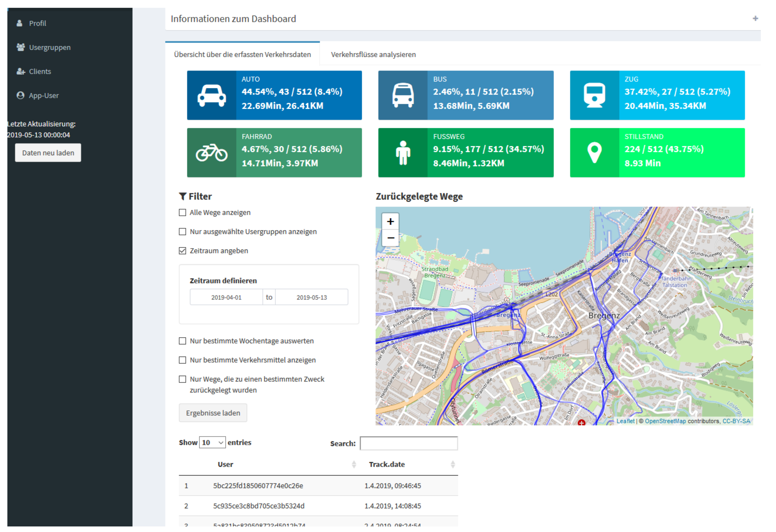Select user 5c935ce3c8bd705ce3b5324d row
776x532 pixels.
(x=318, y=506)
